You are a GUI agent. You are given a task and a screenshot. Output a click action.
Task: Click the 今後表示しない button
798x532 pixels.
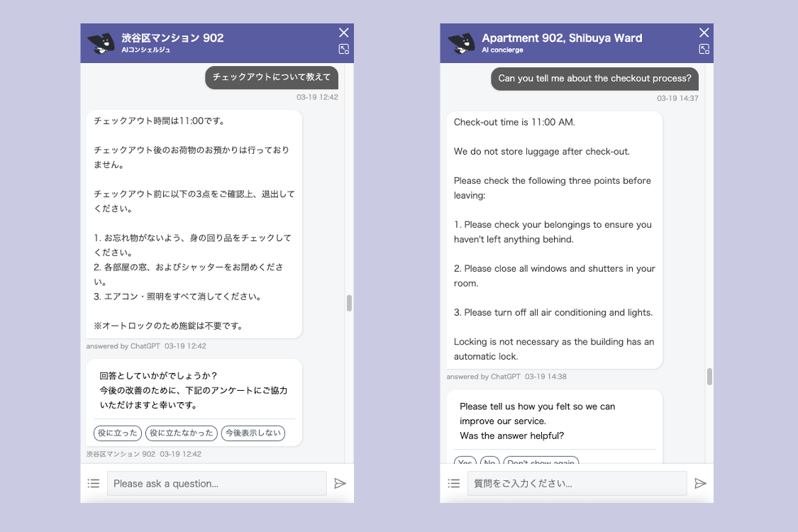[253, 433]
